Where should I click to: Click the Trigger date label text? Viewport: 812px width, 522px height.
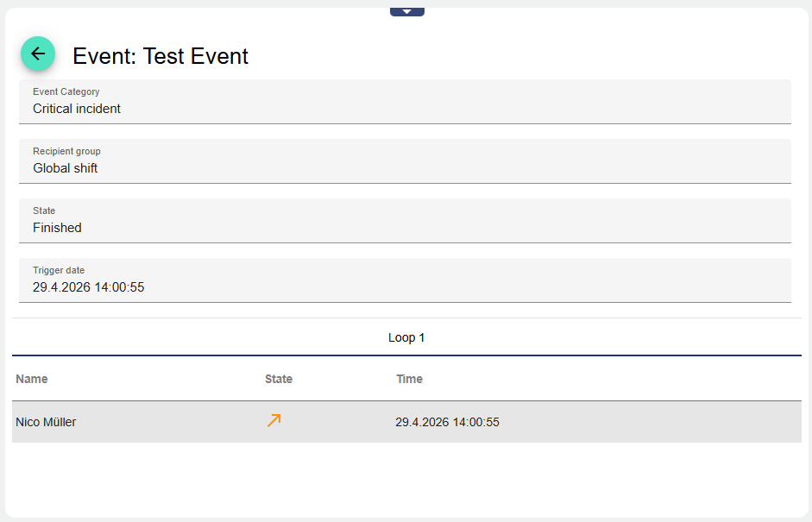click(x=59, y=270)
